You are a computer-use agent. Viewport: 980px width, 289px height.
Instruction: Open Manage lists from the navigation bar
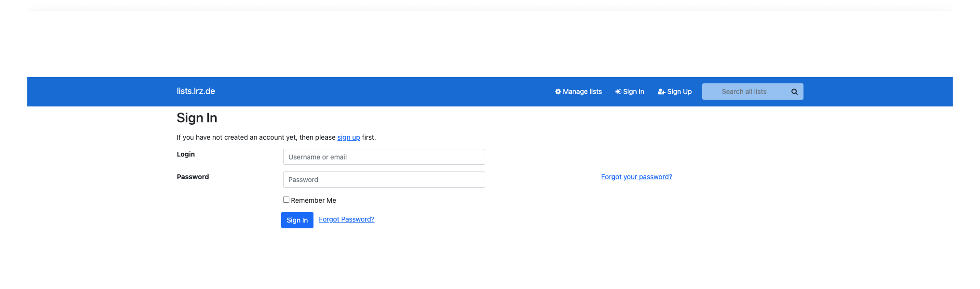click(582, 92)
